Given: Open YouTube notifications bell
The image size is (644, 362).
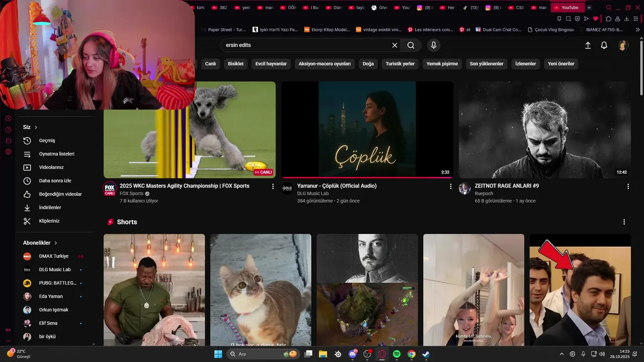Looking at the screenshot, I should click(604, 45).
